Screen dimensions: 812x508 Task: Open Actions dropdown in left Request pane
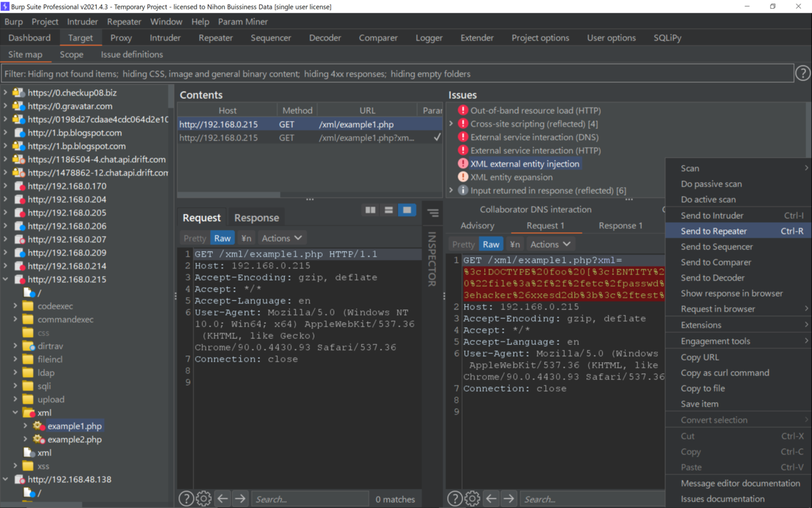click(282, 238)
